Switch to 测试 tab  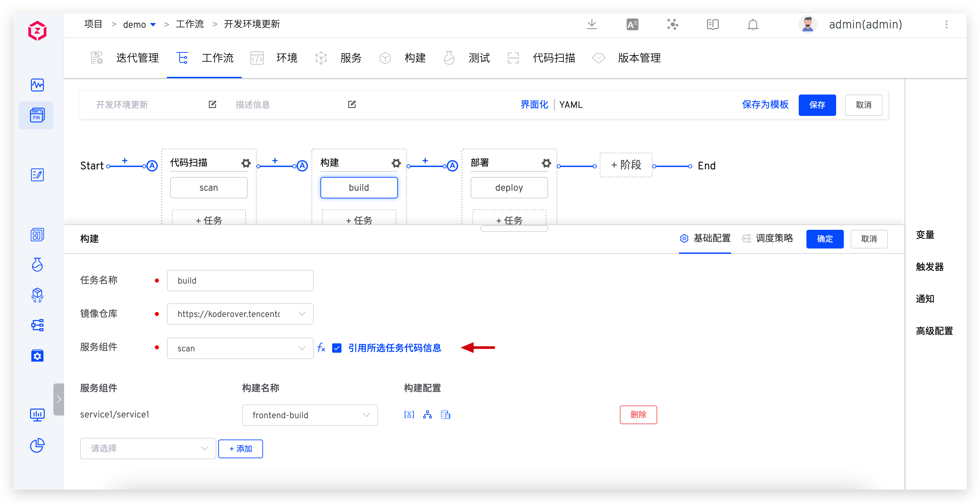click(x=467, y=58)
